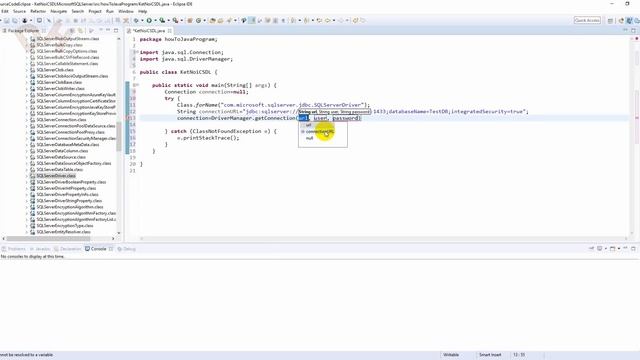
Task: Open the Source menu
Action: (x=19, y=11)
